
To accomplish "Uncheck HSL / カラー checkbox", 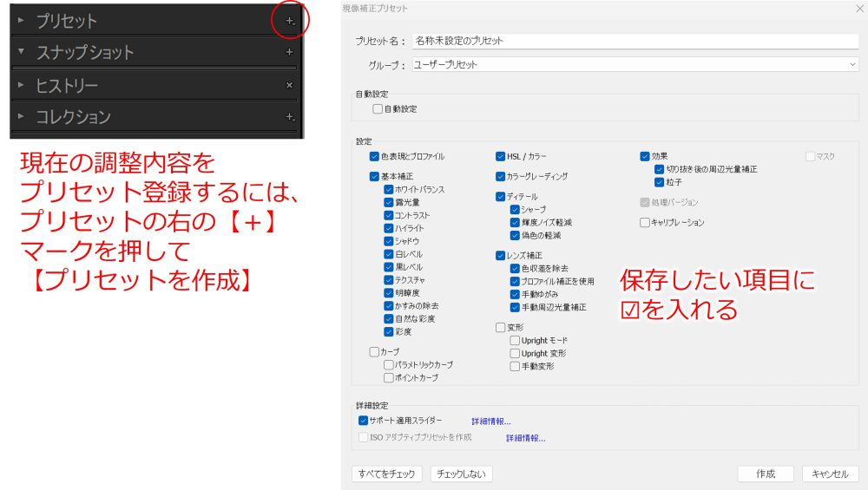I will pos(501,156).
